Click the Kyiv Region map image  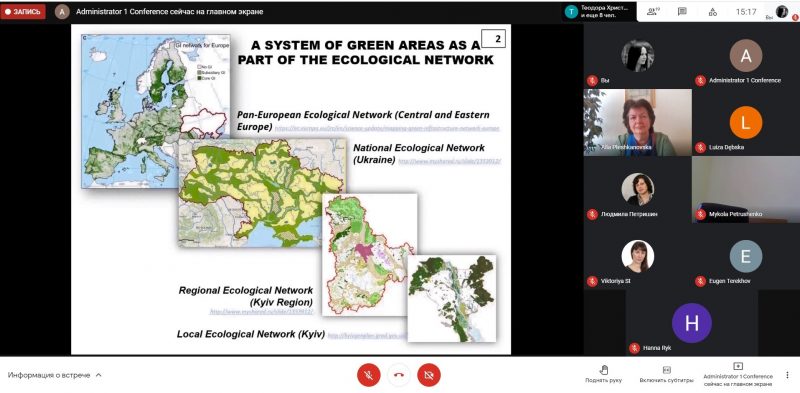(x=369, y=254)
